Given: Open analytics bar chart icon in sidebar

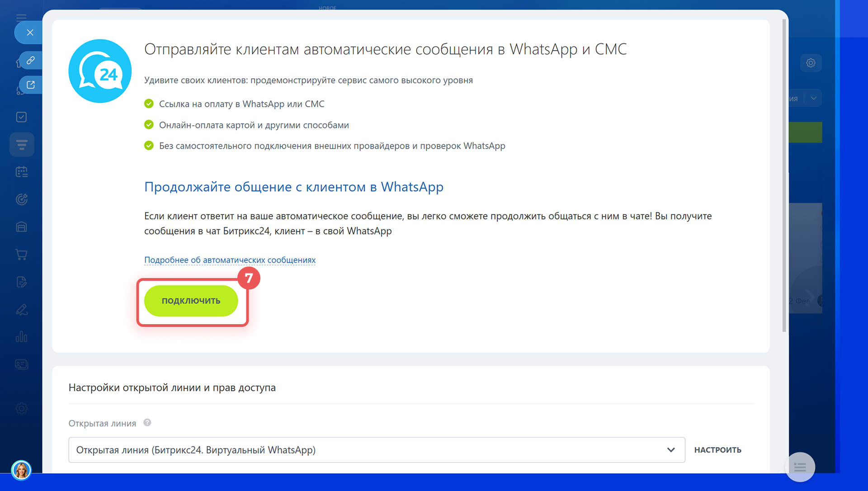Looking at the screenshot, I should (21, 337).
